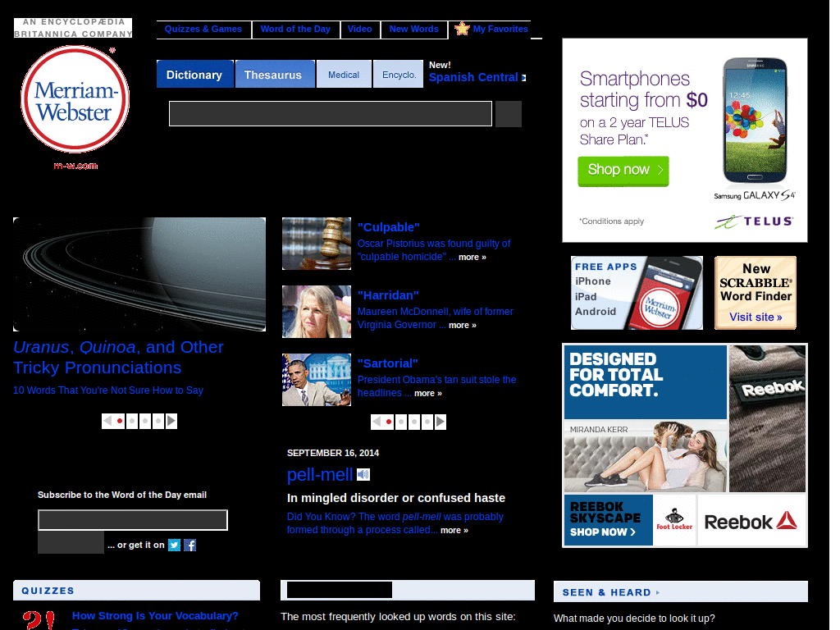
Task: Click the Quizzes section heading
Action: 48,591
